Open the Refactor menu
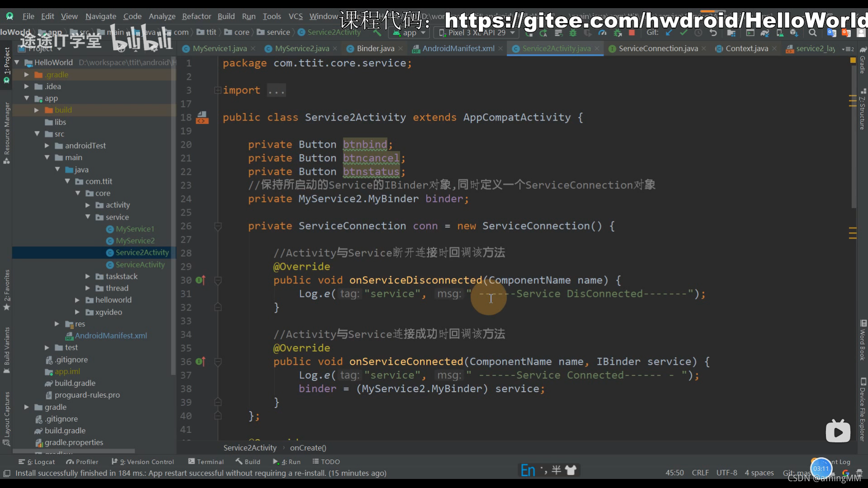 [196, 16]
